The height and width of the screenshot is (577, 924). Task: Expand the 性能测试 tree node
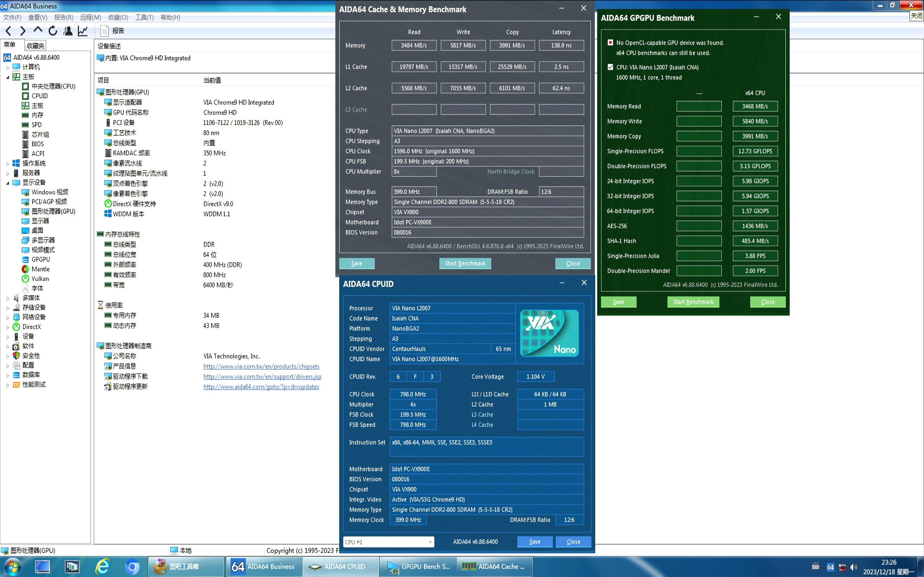8,385
